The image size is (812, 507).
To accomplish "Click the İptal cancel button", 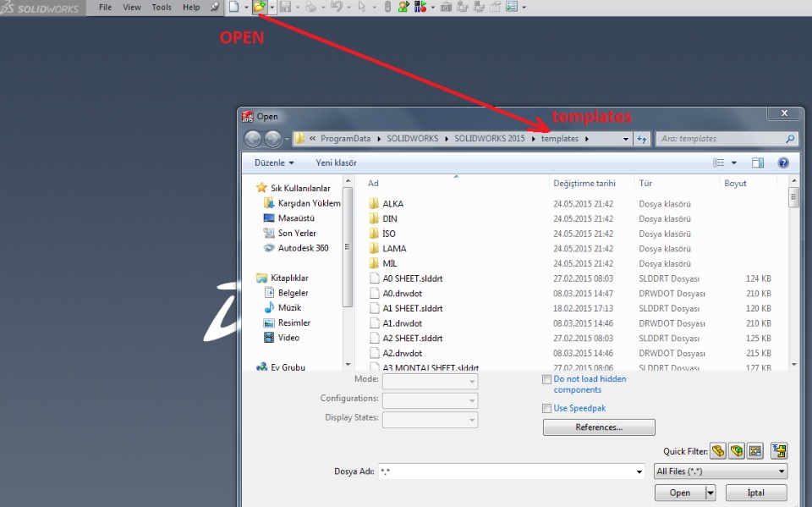I will (756, 493).
